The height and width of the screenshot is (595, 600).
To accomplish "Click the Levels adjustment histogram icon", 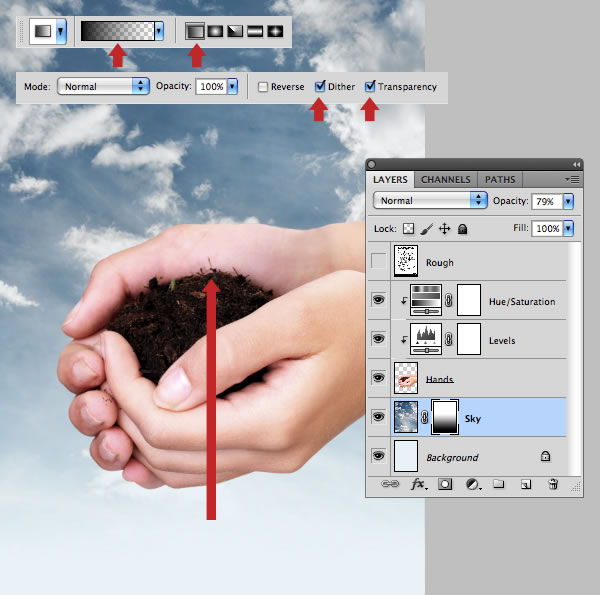I will pyautogui.click(x=426, y=339).
